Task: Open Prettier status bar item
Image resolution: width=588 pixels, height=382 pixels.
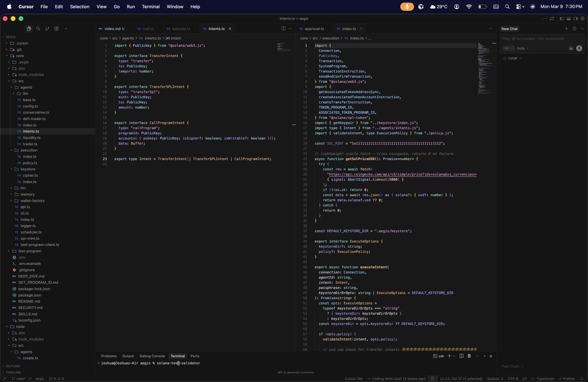Action: pos(567,379)
